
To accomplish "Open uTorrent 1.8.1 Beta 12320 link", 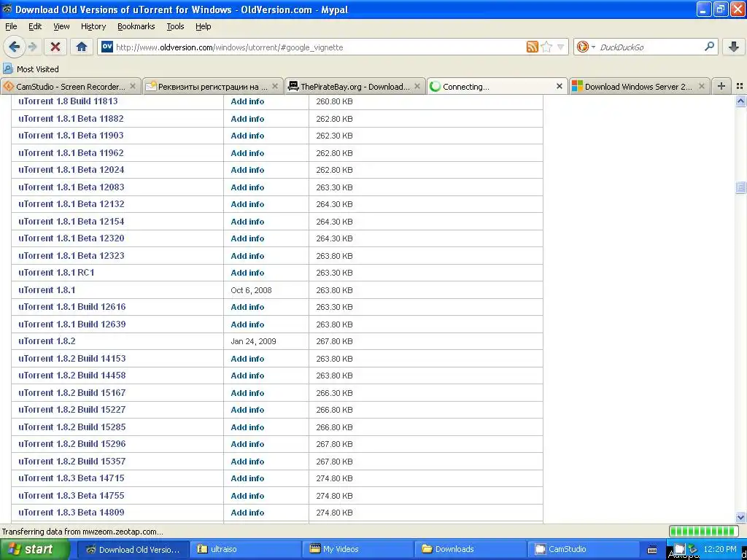I will 71,238.
